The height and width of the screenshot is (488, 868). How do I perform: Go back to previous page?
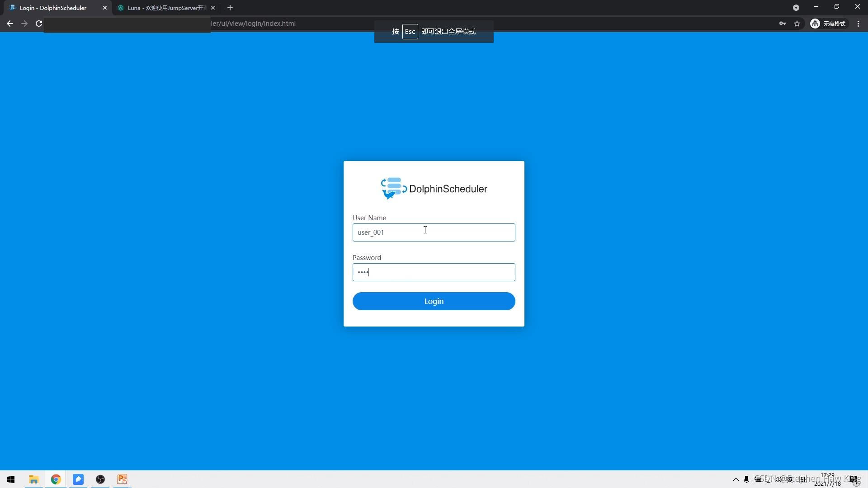(10, 24)
